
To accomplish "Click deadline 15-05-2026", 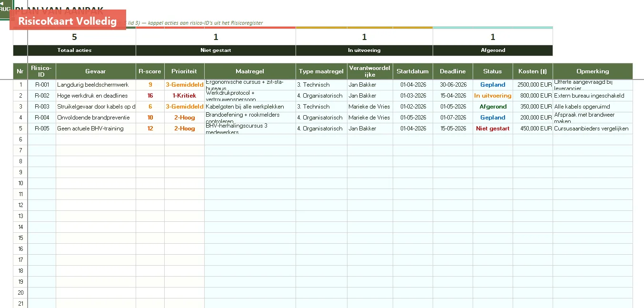I will coord(453,129).
